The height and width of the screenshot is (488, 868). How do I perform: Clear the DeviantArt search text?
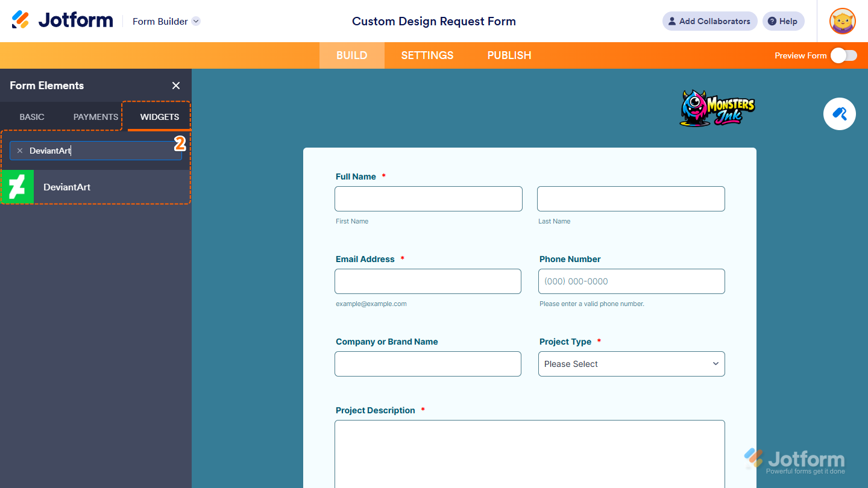click(19, 150)
